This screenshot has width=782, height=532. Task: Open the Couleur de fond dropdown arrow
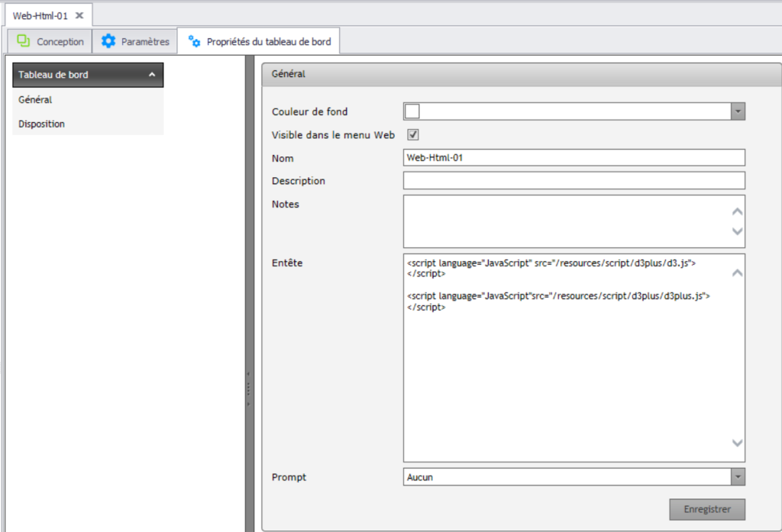pyautogui.click(x=738, y=111)
